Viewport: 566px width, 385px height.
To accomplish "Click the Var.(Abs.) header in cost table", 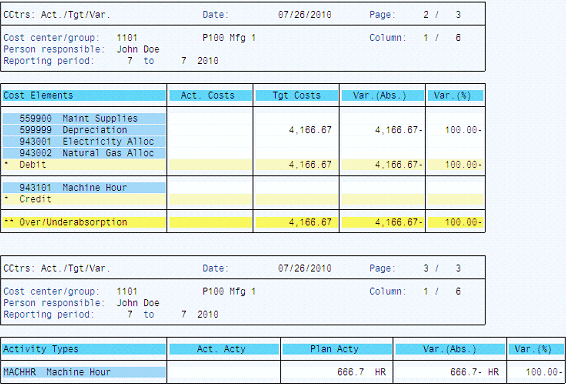I will [383, 96].
